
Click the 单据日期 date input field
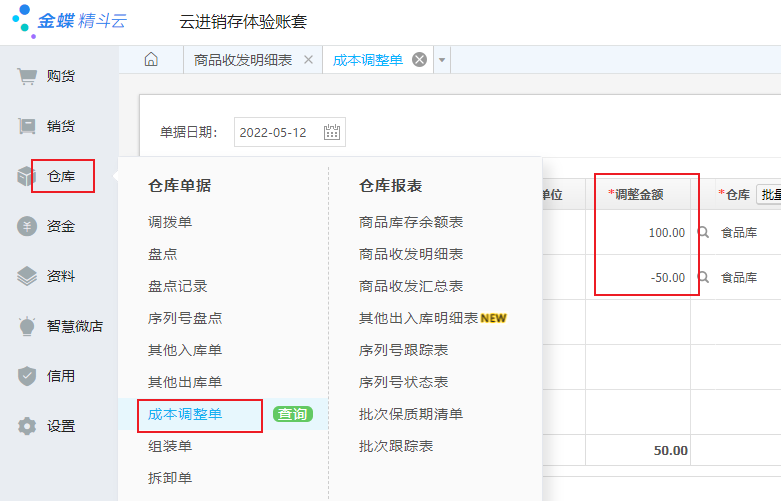tap(278, 132)
